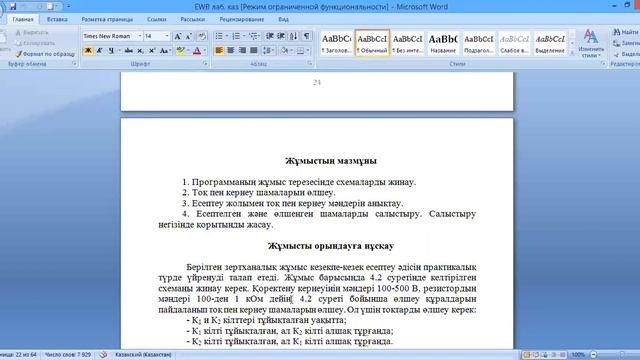640x360 pixels.
Task: Open Clipboard pane launcher (Буфер обмена)
Action: (x=74, y=64)
